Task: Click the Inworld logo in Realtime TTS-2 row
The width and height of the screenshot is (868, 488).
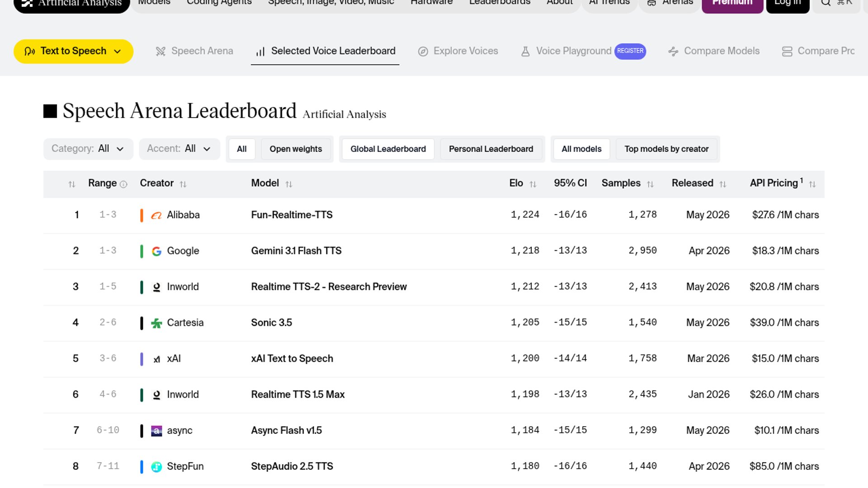Action: [x=156, y=287]
